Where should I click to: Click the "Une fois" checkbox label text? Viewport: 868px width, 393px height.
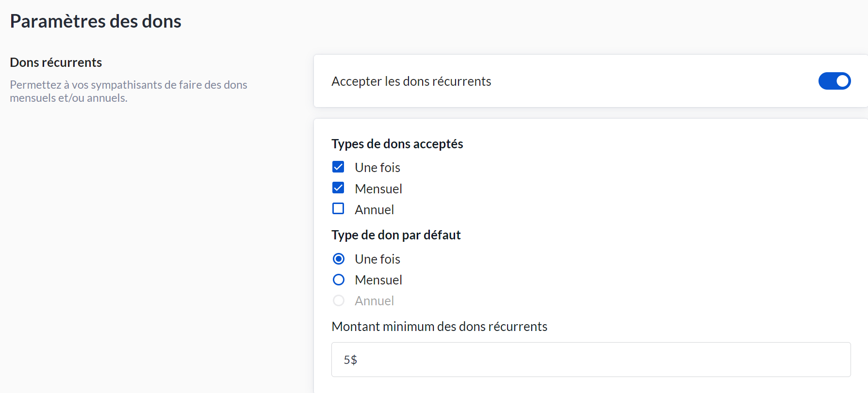coord(377,168)
